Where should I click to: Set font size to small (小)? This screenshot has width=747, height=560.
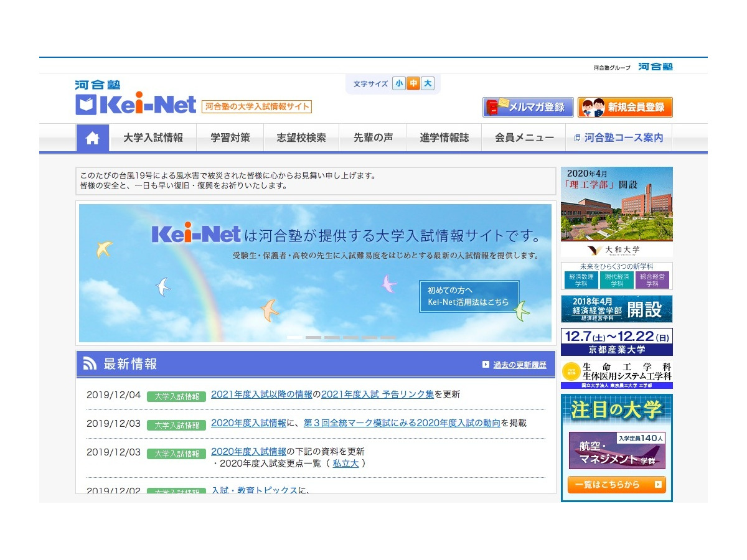398,83
